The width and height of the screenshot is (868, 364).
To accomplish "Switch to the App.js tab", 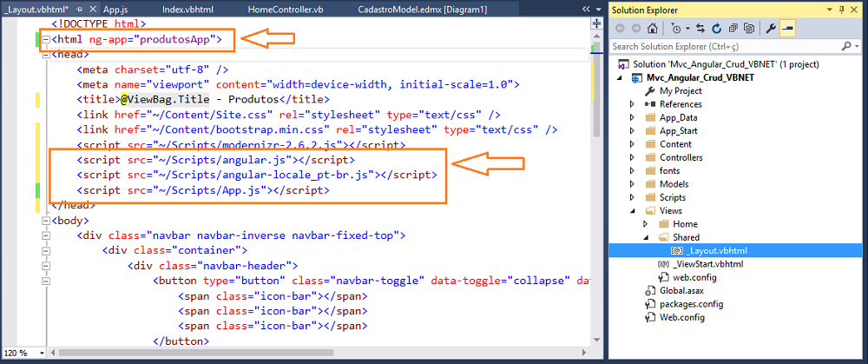I will coord(115,10).
